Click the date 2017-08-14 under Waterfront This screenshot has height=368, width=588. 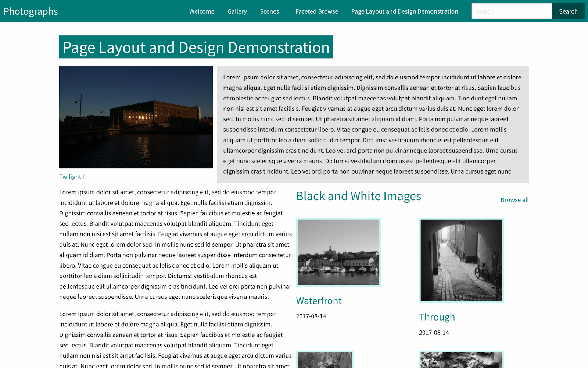[311, 316]
